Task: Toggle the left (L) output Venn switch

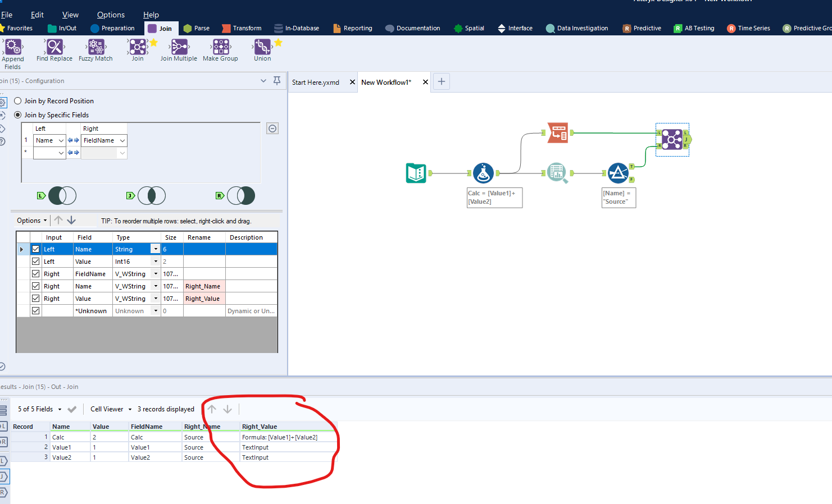Action: 62,195
